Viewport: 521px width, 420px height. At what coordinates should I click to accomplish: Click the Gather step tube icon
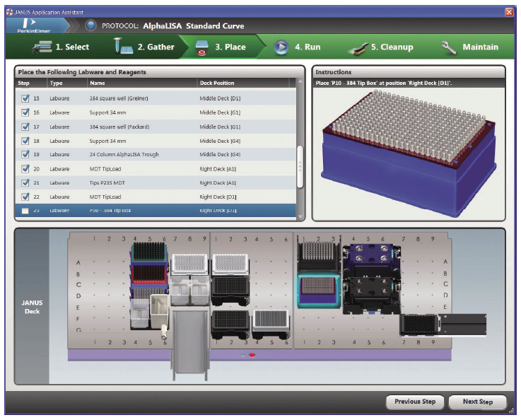pos(123,46)
